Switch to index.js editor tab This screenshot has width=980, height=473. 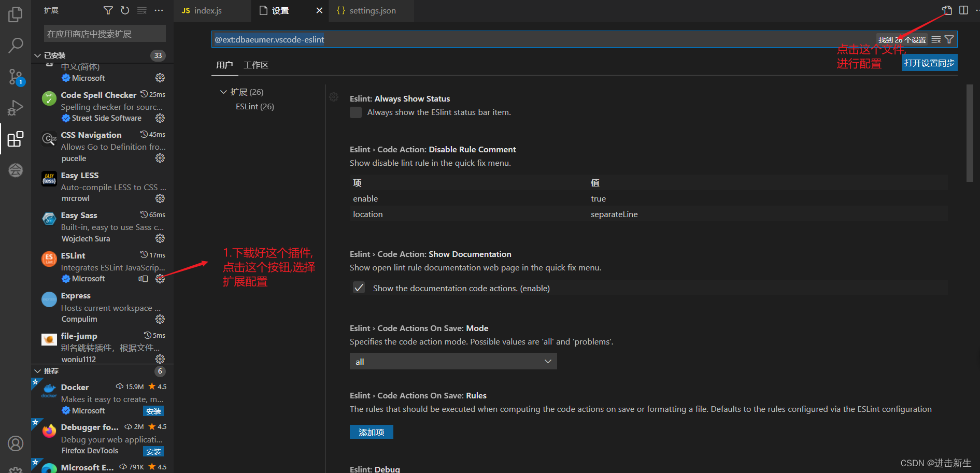point(212,10)
